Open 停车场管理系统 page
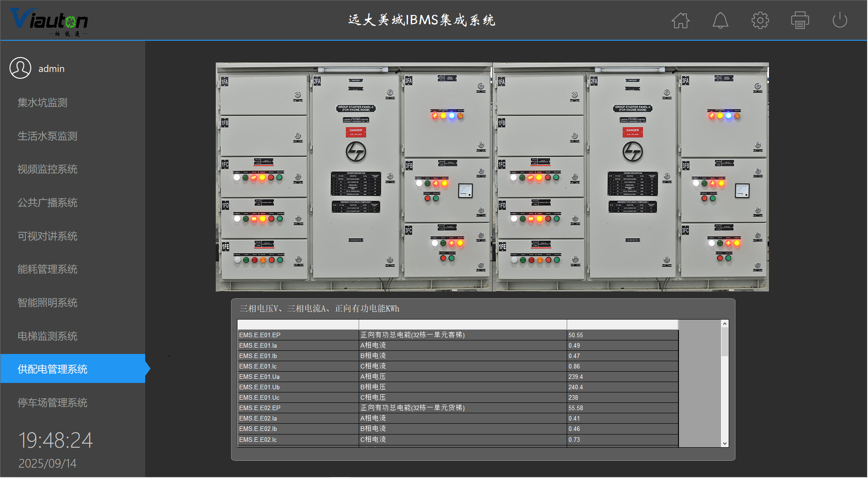 pyautogui.click(x=52, y=403)
